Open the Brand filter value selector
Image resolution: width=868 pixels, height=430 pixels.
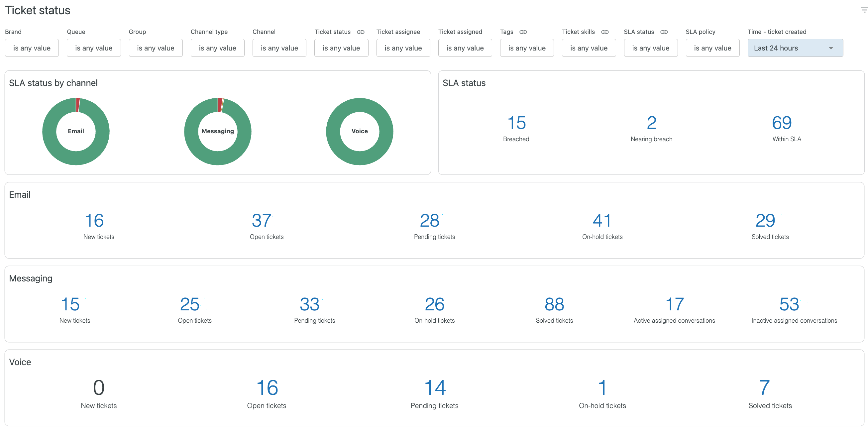32,48
